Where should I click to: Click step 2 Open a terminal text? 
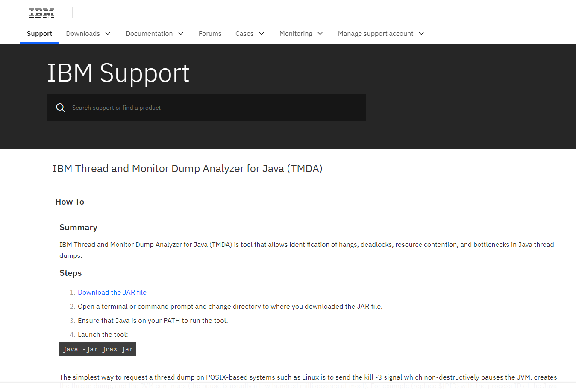[230, 306]
